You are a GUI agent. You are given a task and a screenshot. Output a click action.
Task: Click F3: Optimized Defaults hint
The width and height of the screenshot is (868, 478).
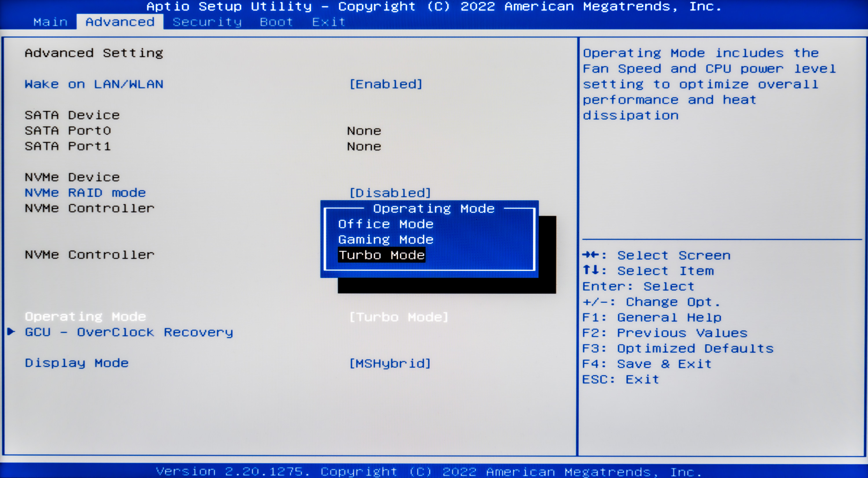(x=678, y=348)
